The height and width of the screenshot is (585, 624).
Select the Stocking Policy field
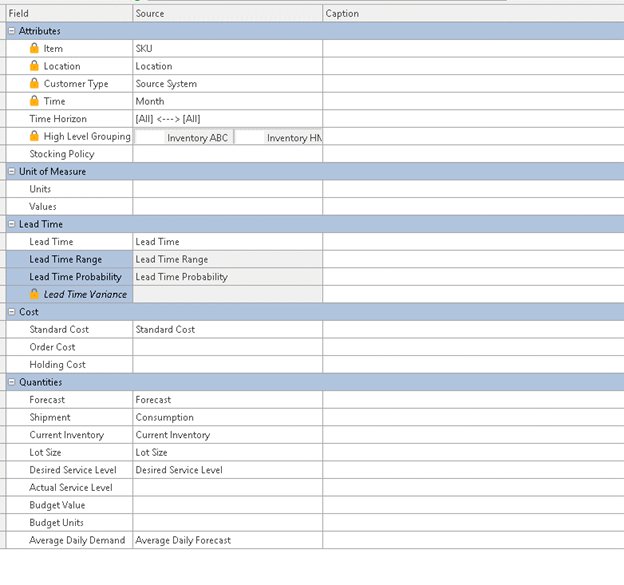click(69, 154)
